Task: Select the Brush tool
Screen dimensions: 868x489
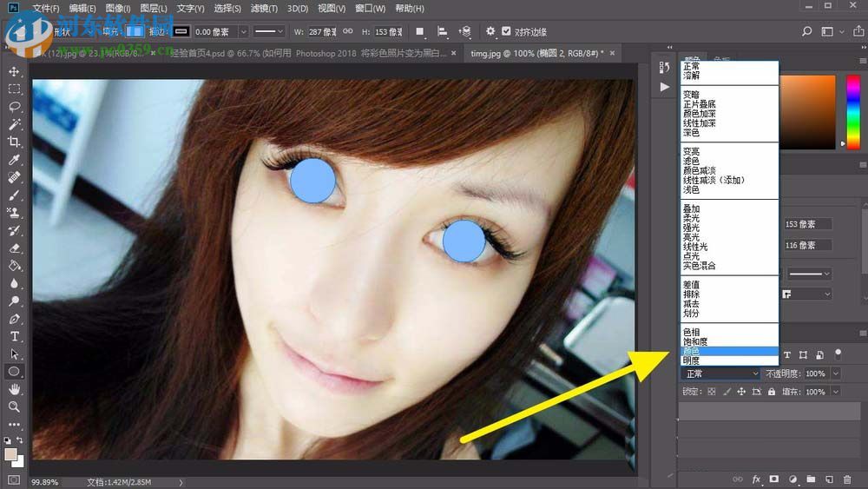Action: [14, 195]
